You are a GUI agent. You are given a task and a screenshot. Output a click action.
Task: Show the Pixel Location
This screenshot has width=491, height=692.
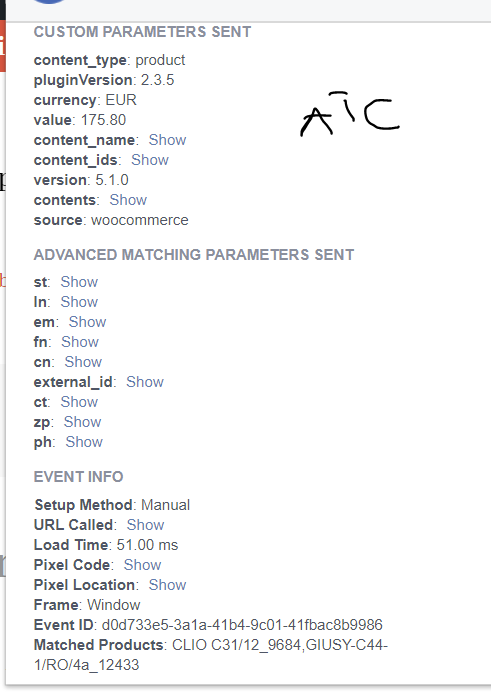coord(167,585)
